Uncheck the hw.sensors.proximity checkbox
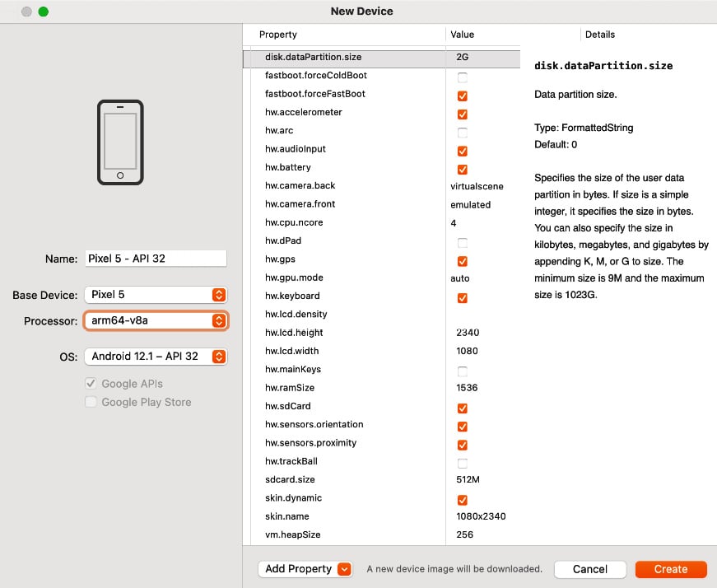This screenshot has width=717, height=588. point(463,445)
